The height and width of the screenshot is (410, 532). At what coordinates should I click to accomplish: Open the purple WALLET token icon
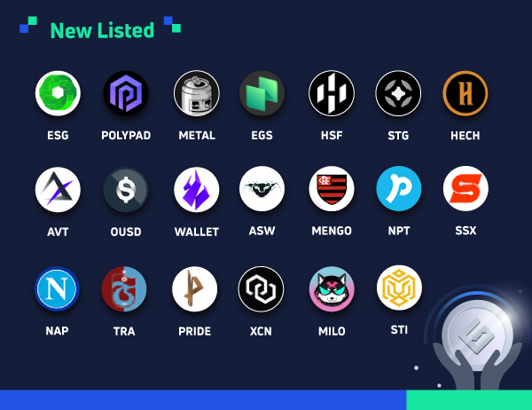pyautogui.click(x=197, y=189)
